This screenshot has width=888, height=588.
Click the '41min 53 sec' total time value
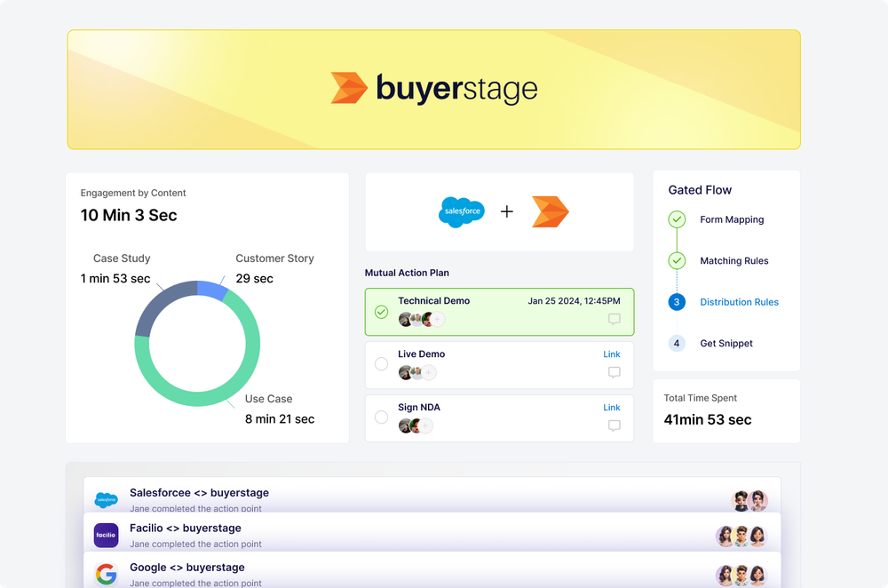pyautogui.click(x=708, y=420)
